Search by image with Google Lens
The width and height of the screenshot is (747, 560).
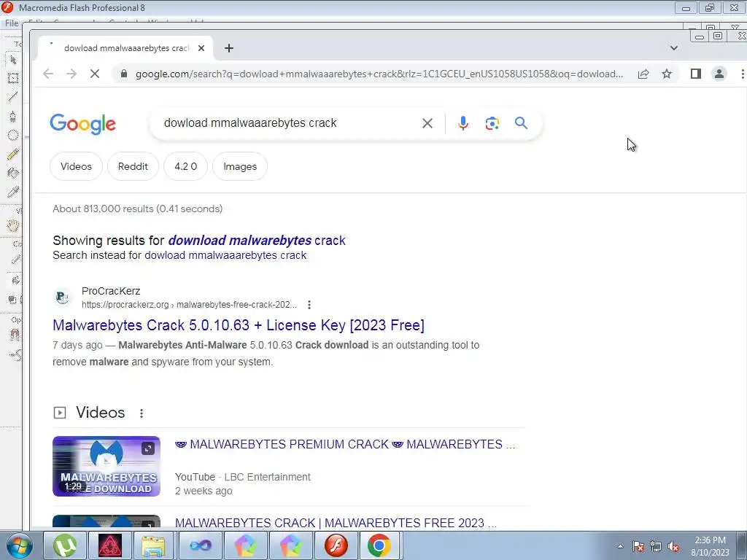tap(492, 123)
